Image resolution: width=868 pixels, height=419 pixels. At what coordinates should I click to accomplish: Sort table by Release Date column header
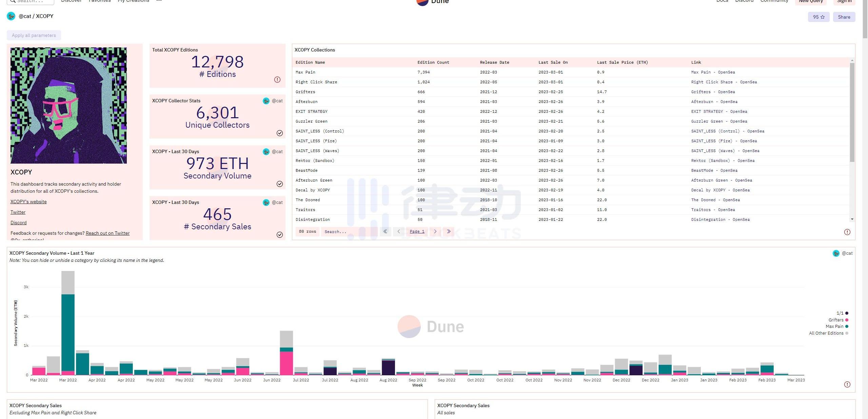(x=495, y=62)
